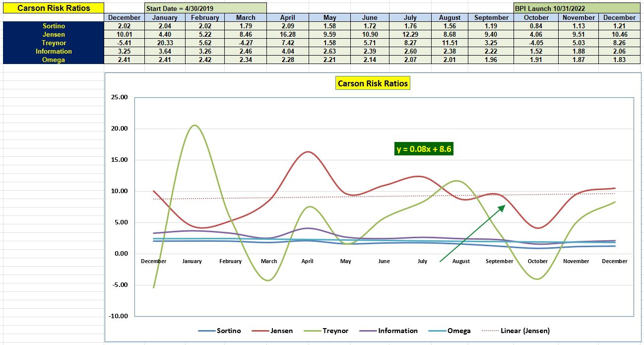
Task: Click the August column header in table
Action: point(450,17)
